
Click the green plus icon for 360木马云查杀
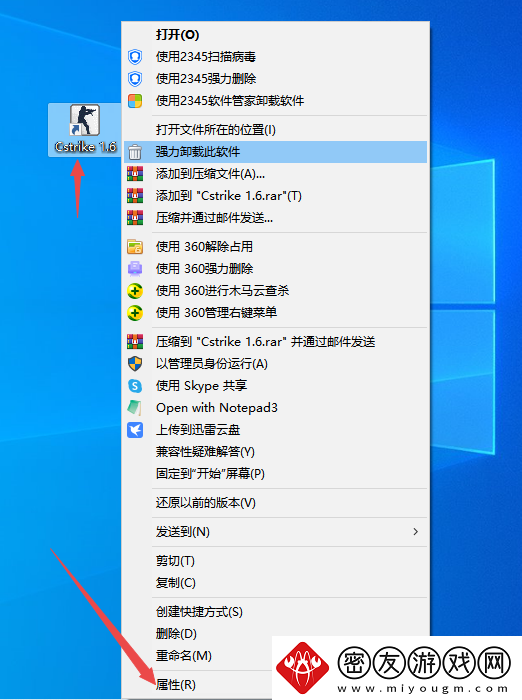click(x=135, y=291)
